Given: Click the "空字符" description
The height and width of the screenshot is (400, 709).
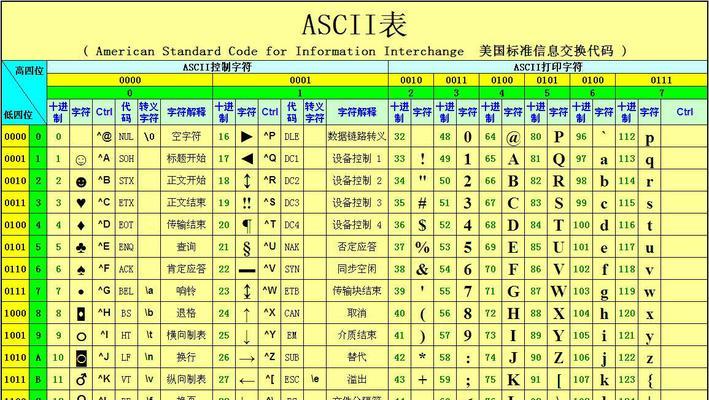Looking at the screenshot, I should point(186,136).
